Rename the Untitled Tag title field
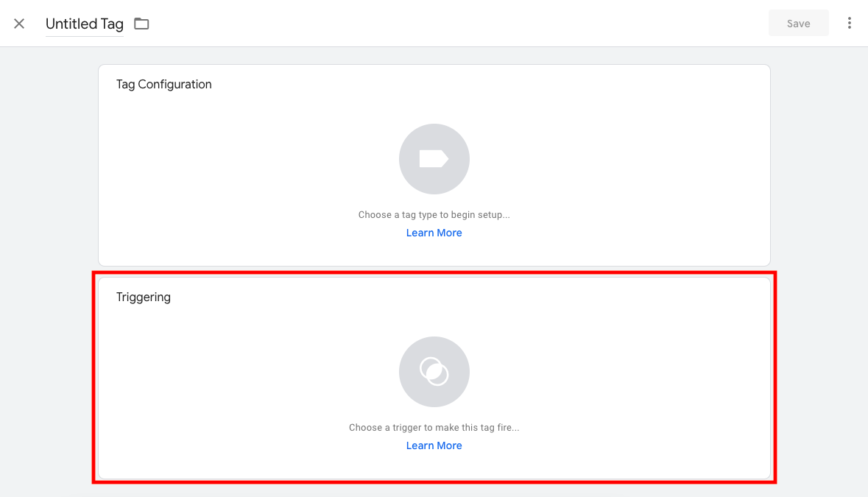This screenshot has height=497, width=868. (84, 24)
